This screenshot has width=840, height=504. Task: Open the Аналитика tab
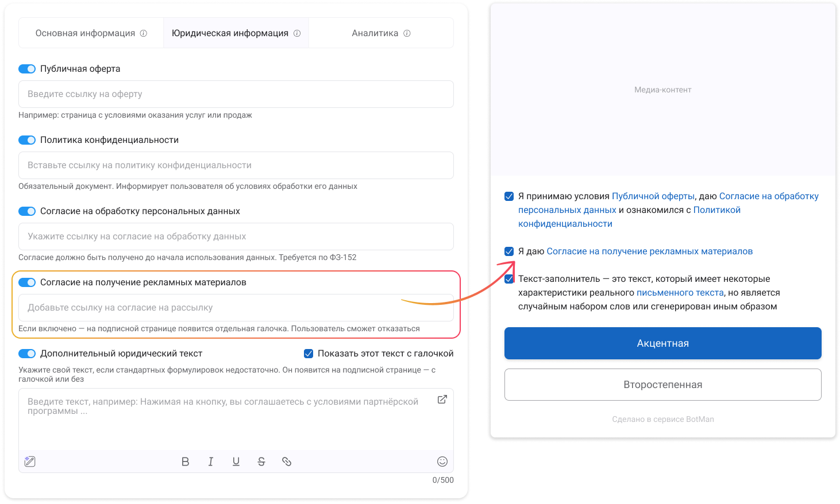381,33
